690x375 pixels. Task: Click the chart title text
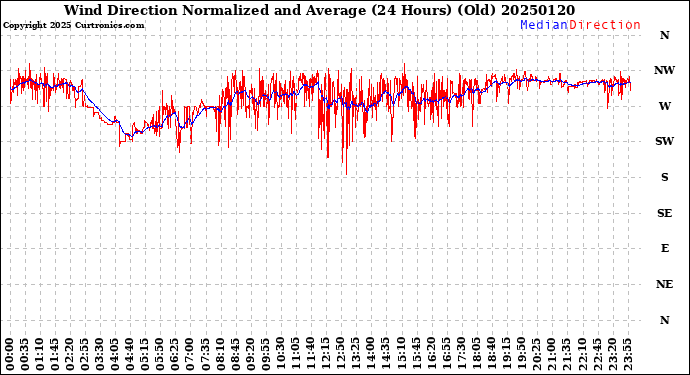pos(319,10)
